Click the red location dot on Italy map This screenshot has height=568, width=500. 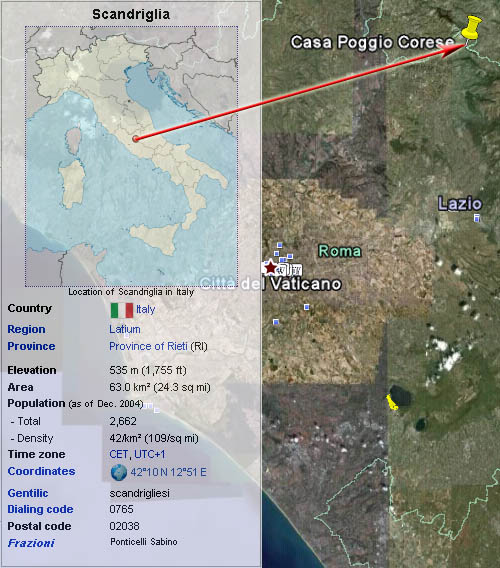[136, 139]
